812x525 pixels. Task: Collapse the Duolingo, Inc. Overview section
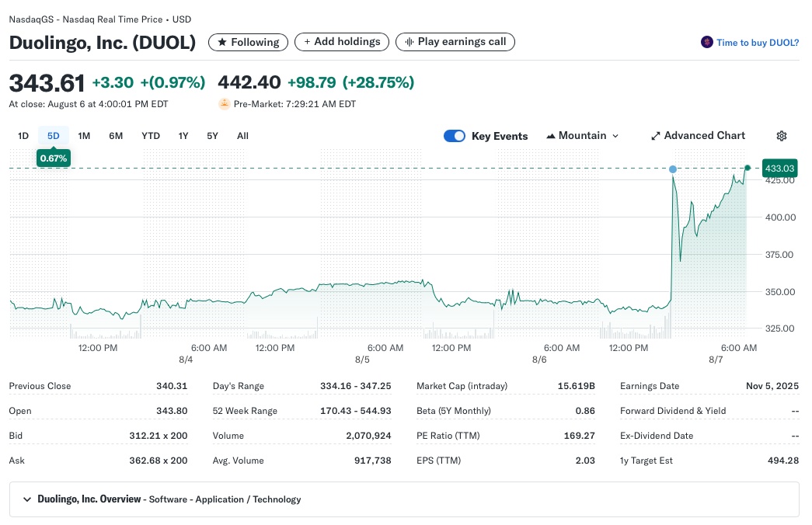[x=27, y=499]
